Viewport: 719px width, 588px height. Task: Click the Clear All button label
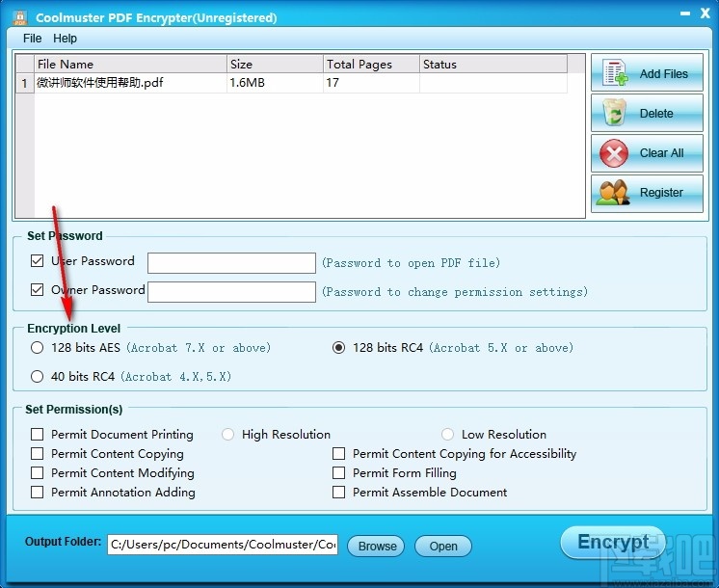pyautogui.click(x=661, y=152)
